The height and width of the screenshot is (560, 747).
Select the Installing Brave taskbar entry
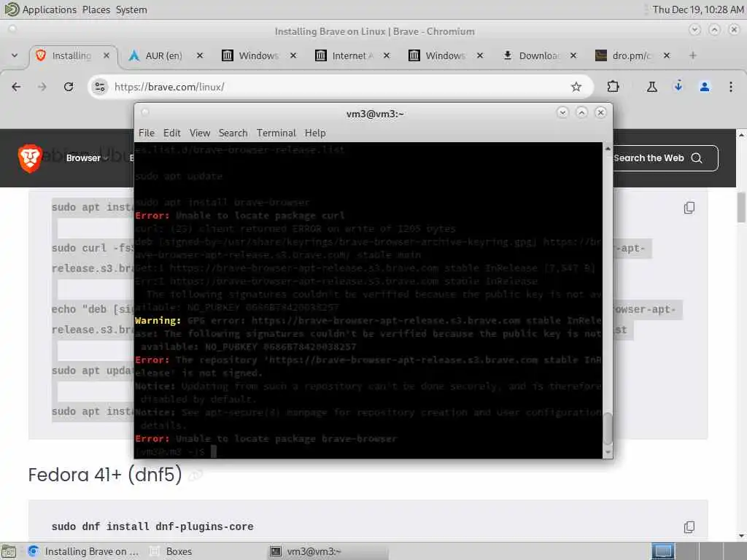click(x=84, y=551)
